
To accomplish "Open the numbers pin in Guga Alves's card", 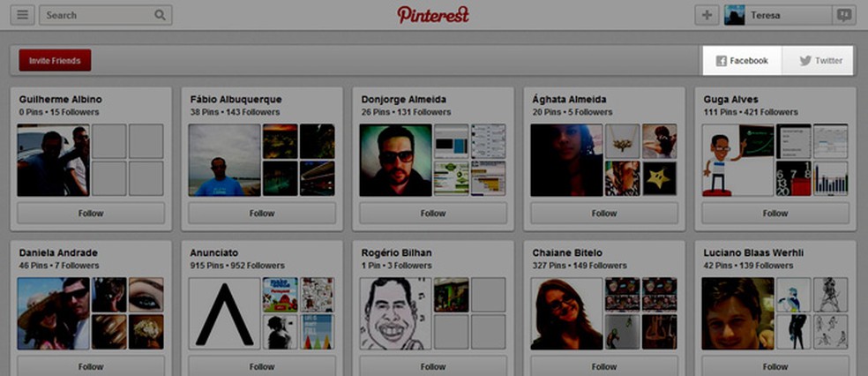I will click(793, 178).
